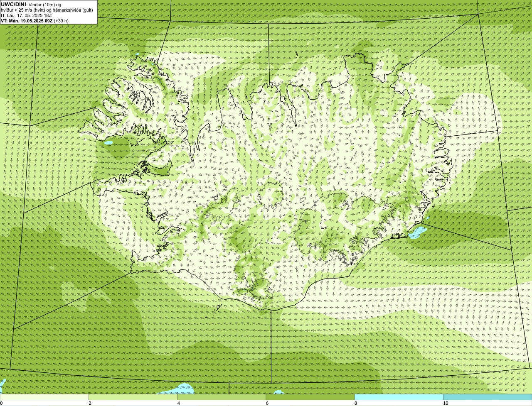Click the palest 0–2 m/s colour scale segment
The height and width of the screenshot is (406, 532).
[44, 397]
